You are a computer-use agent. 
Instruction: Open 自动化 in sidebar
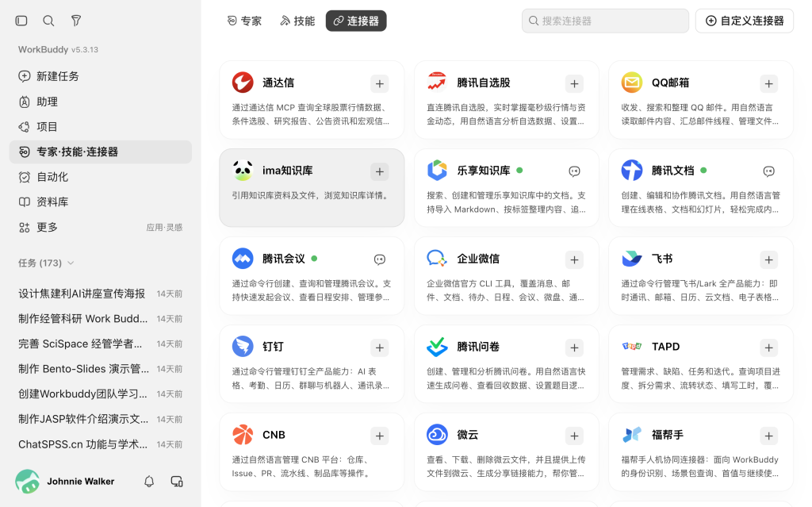(101, 177)
